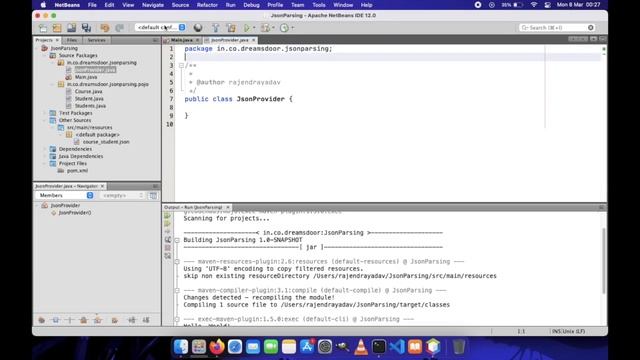This screenshot has height=360, width=640.
Task: Click the New Project toolbar icon
Action: click(x=57, y=28)
